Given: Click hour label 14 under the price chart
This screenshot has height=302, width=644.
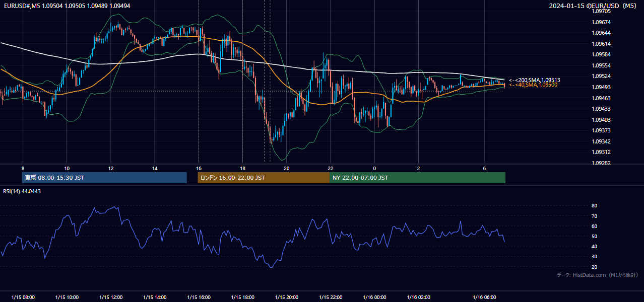Looking at the screenshot, I should click(x=155, y=168).
